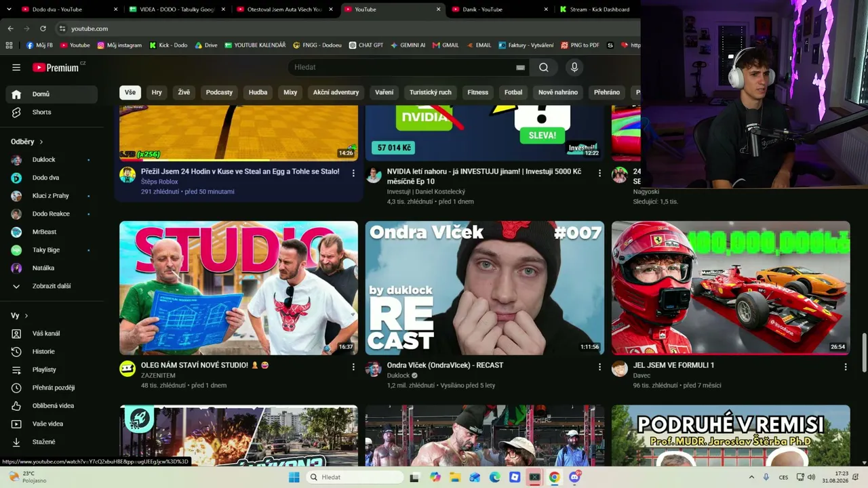Expand the Odběry section
868x488 pixels.
(27, 142)
